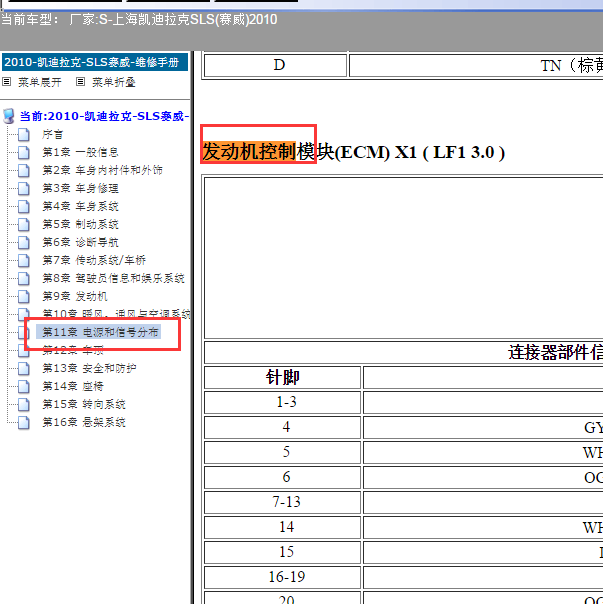603x604 pixels.
Task: Click the page icon next to 第4章 车身系统
Action: pos(24,206)
